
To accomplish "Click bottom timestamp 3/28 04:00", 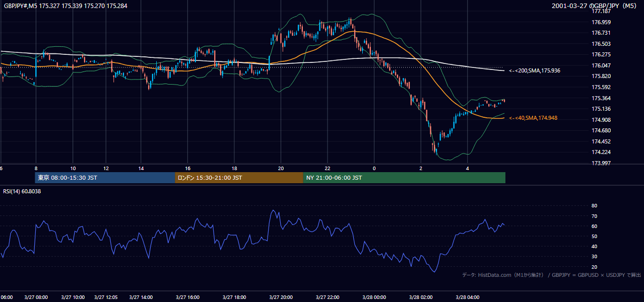I will [467, 297].
